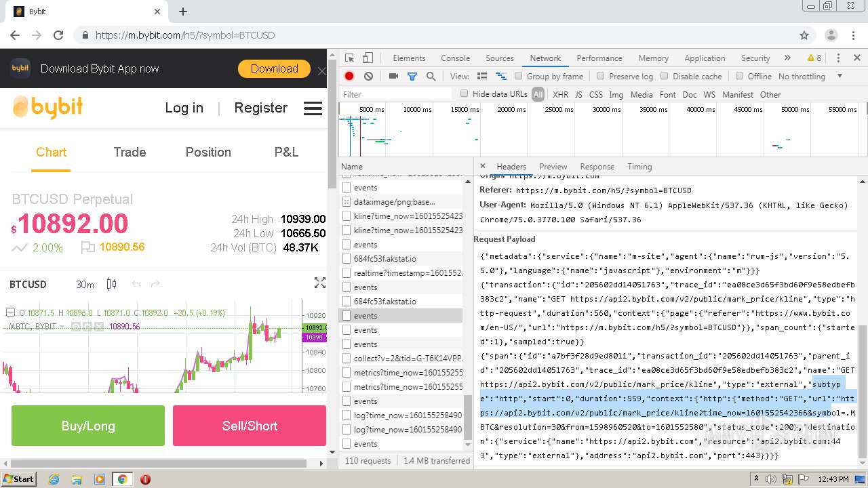868x488 pixels.
Task: Close the request details pane
Action: (483, 166)
